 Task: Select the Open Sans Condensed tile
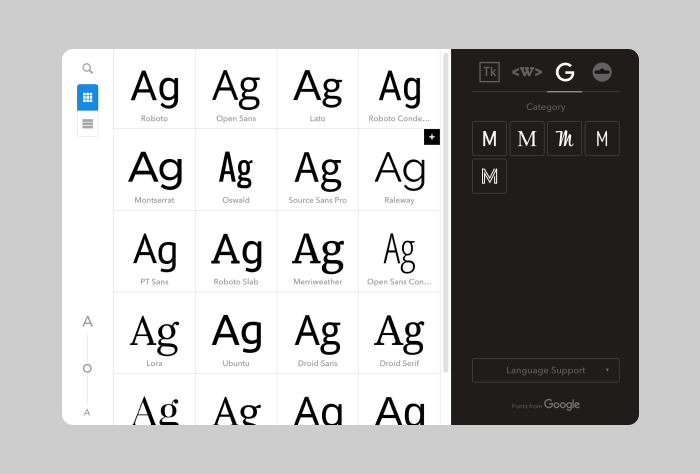pos(399,252)
